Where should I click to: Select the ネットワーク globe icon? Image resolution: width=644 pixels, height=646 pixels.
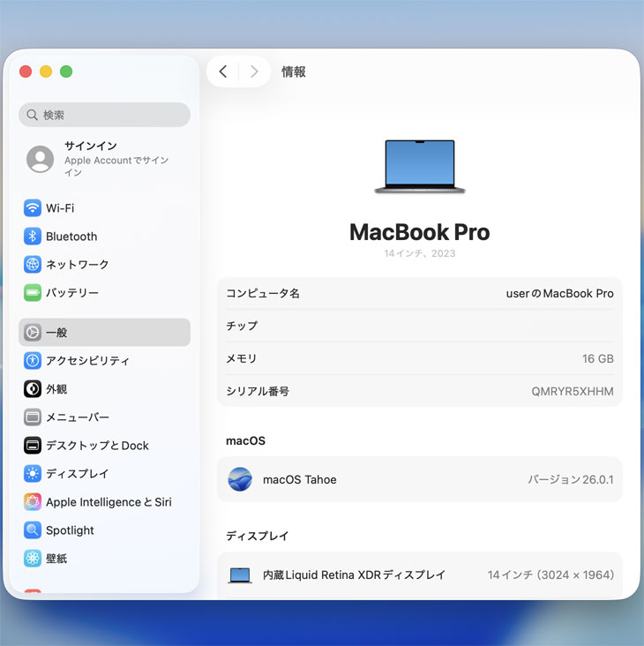point(33,265)
